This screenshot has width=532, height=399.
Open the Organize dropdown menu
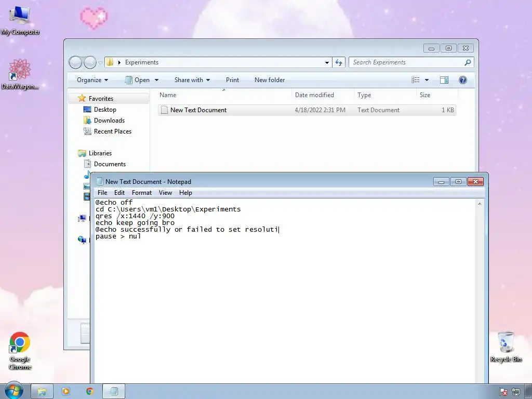point(92,80)
